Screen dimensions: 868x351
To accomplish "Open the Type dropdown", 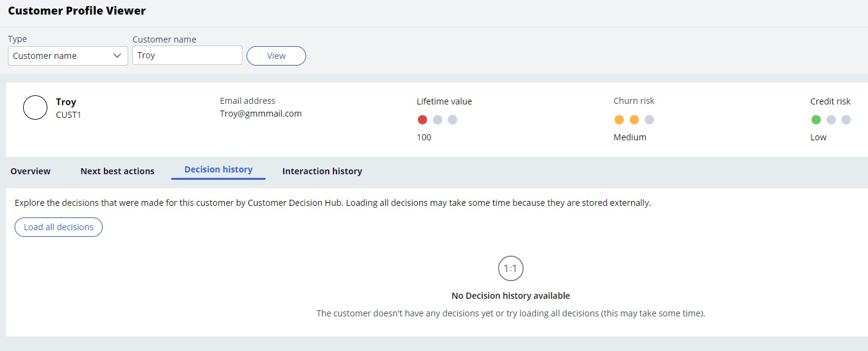I will 68,56.
